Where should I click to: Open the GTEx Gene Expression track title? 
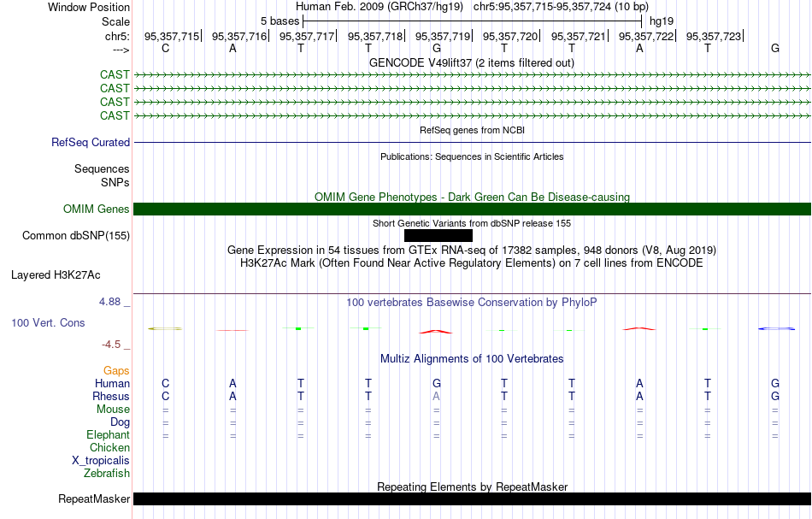click(x=472, y=251)
